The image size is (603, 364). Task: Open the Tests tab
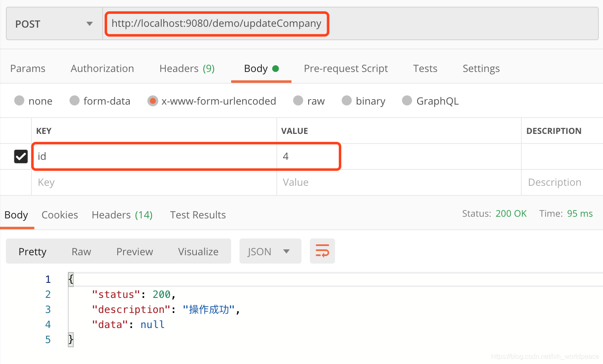click(x=425, y=69)
